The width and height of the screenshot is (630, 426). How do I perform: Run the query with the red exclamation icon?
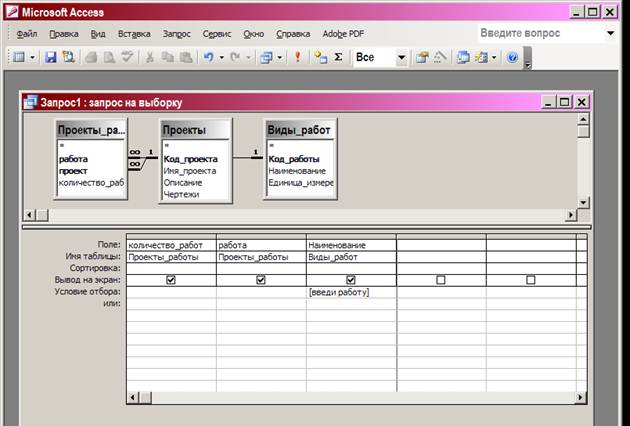point(298,57)
